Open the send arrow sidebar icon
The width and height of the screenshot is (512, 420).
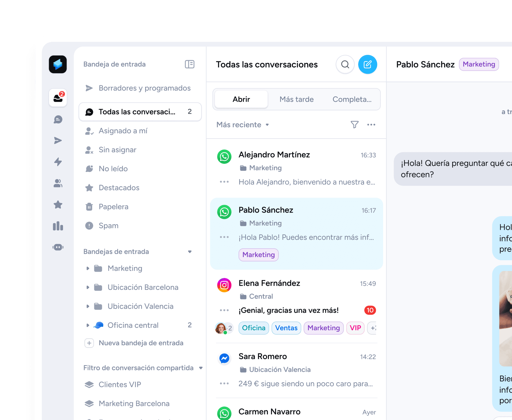pos(58,141)
